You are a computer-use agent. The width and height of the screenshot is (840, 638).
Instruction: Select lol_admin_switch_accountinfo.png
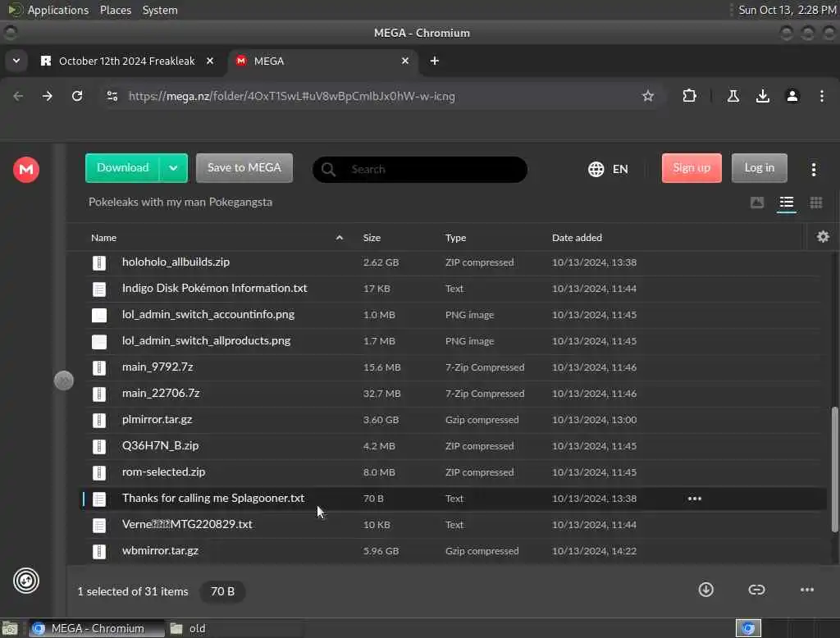(x=453, y=315)
